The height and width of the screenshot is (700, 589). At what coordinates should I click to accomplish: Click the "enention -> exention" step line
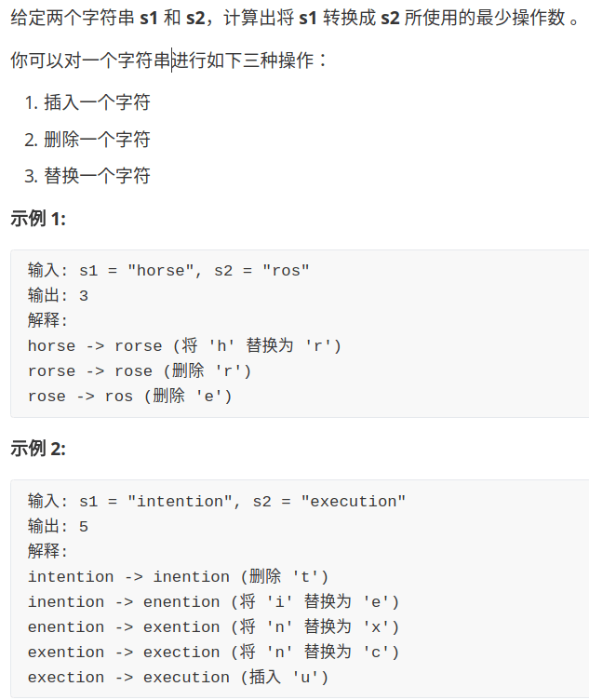click(213, 627)
